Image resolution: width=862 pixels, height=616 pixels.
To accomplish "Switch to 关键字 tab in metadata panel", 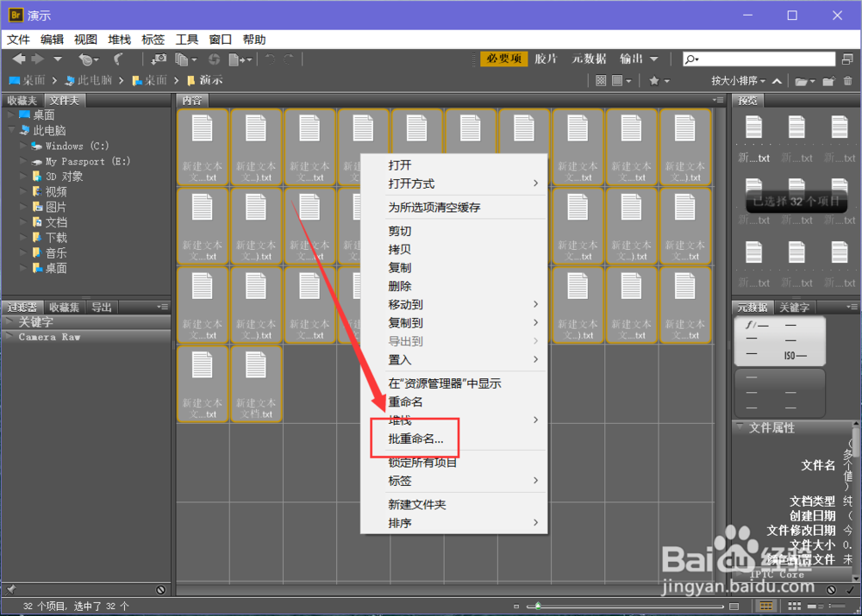I will [x=795, y=308].
